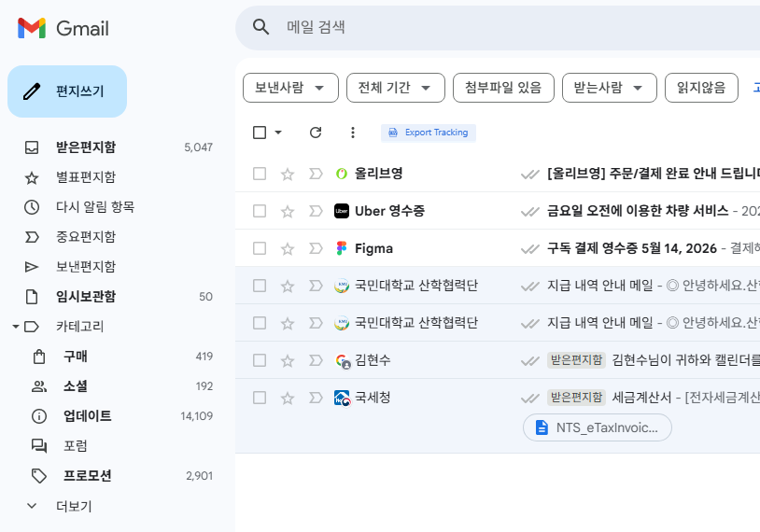Click the Figma sender logo icon

(342, 248)
